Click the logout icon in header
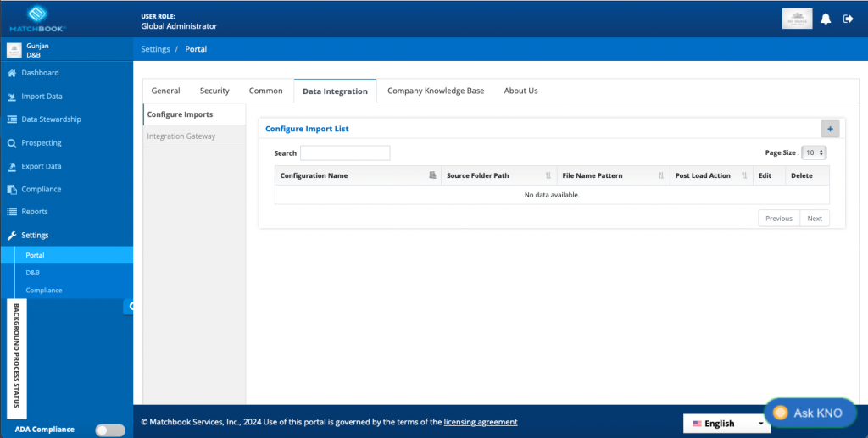The height and width of the screenshot is (438, 868). [x=848, y=19]
